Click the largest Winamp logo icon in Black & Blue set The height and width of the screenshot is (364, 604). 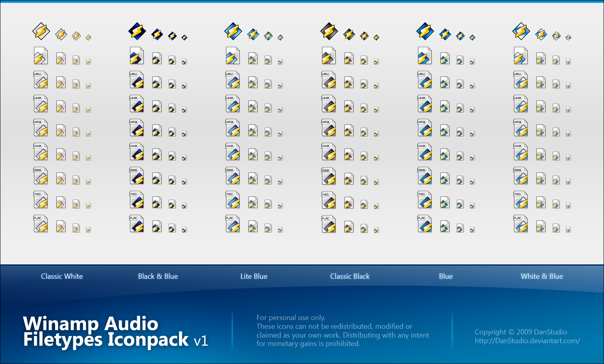pos(137,31)
